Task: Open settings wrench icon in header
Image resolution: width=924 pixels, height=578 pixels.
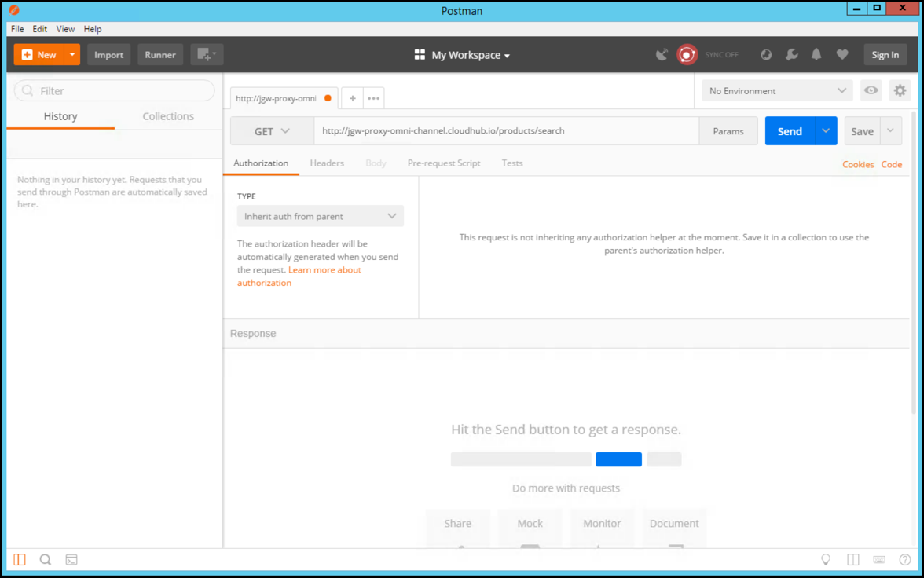Action: click(x=792, y=55)
